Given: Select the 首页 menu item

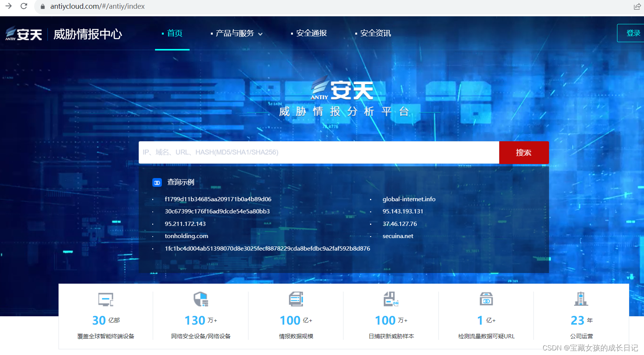Looking at the screenshot, I should point(175,33).
